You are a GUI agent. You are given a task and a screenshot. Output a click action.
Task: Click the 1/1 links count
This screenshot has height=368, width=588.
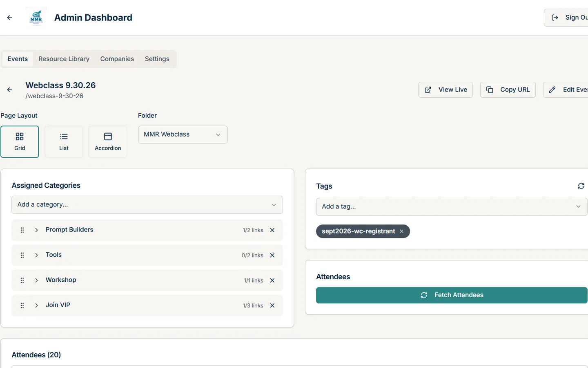pos(254,280)
